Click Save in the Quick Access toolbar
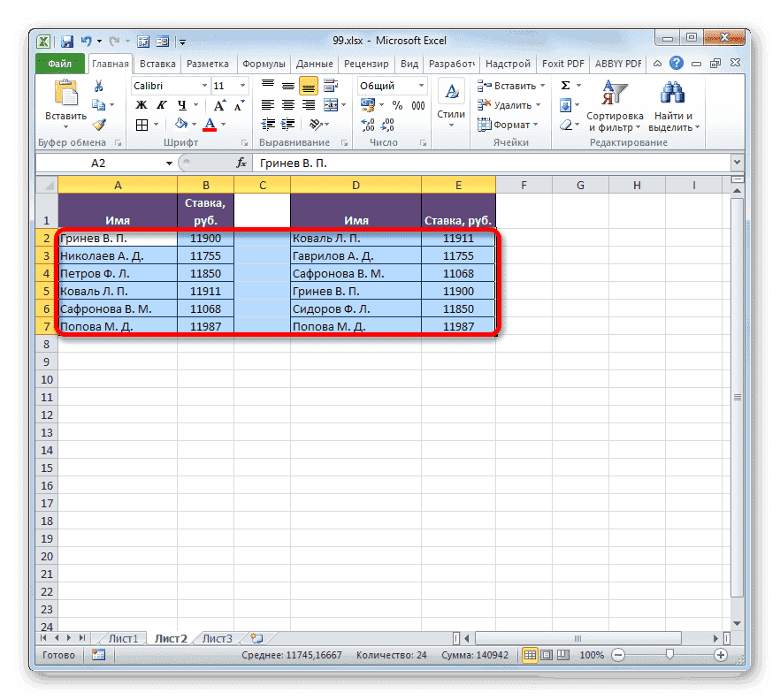The width and height of the screenshot is (780, 700). 66,41
